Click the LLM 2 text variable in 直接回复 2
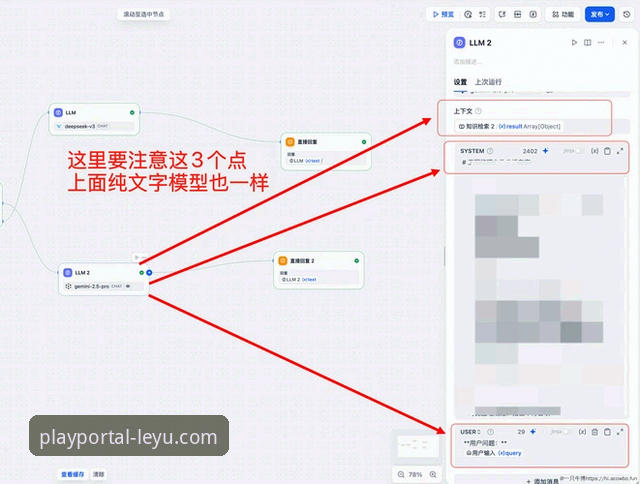 pos(299,280)
